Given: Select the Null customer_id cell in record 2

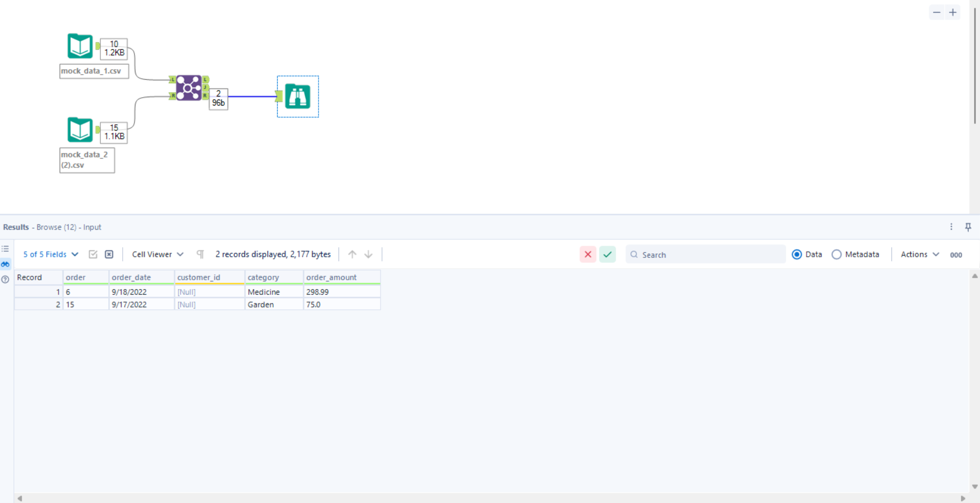Looking at the screenshot, I should point(210,305).
